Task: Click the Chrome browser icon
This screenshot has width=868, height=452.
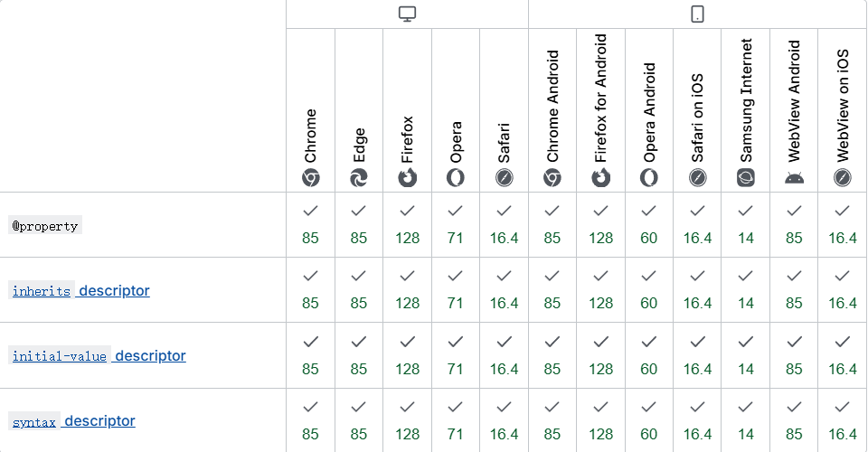Action: pyautogui.click(x=311, y=178)
